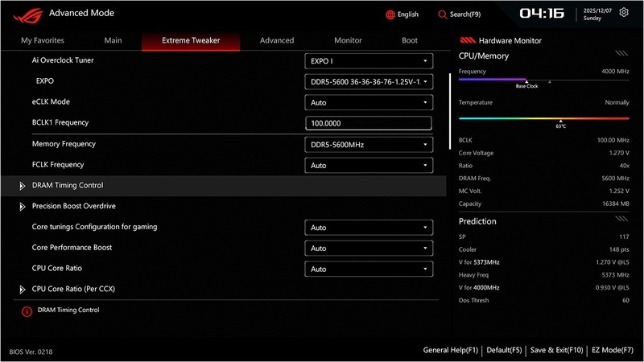This screenshot has height=362, width=644.
Task: Open the FCLK Frequency dropdown
Action: click(x=369, y=166)
